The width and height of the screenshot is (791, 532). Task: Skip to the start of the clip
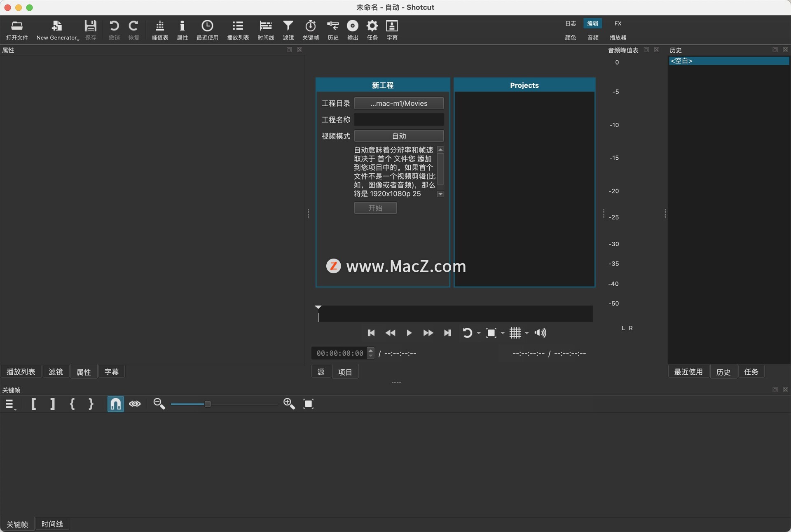tap(371, 333)
